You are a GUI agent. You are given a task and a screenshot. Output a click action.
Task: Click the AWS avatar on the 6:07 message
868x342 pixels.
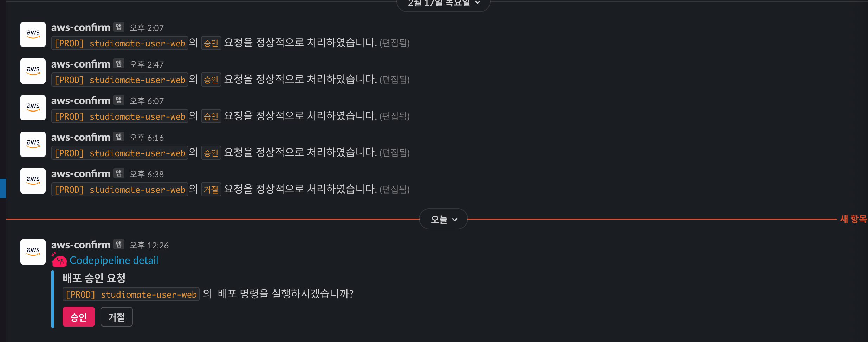[33, 108]
